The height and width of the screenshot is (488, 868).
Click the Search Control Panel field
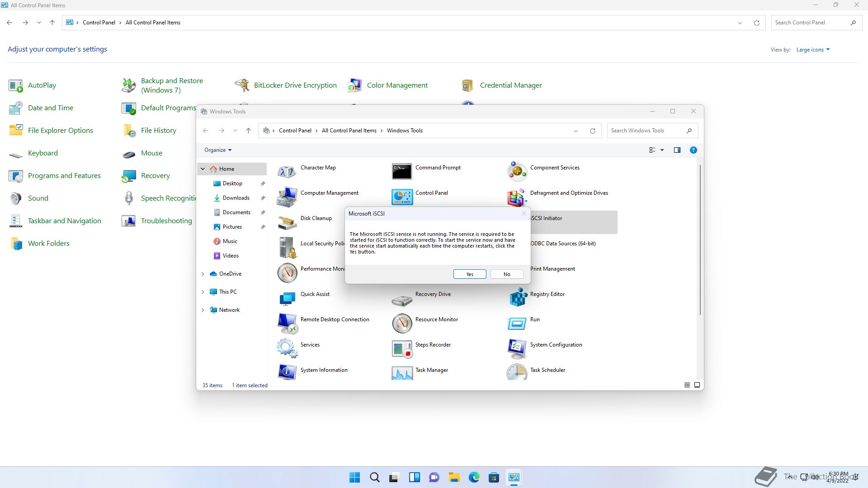tap(816, 23)
